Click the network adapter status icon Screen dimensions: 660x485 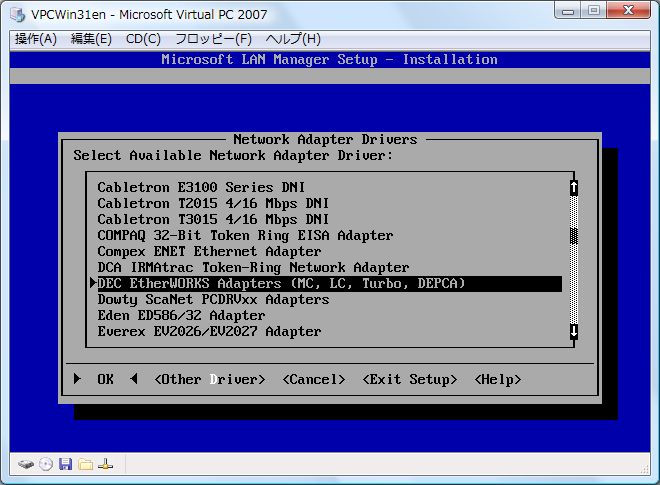click(x=105, y=464)
